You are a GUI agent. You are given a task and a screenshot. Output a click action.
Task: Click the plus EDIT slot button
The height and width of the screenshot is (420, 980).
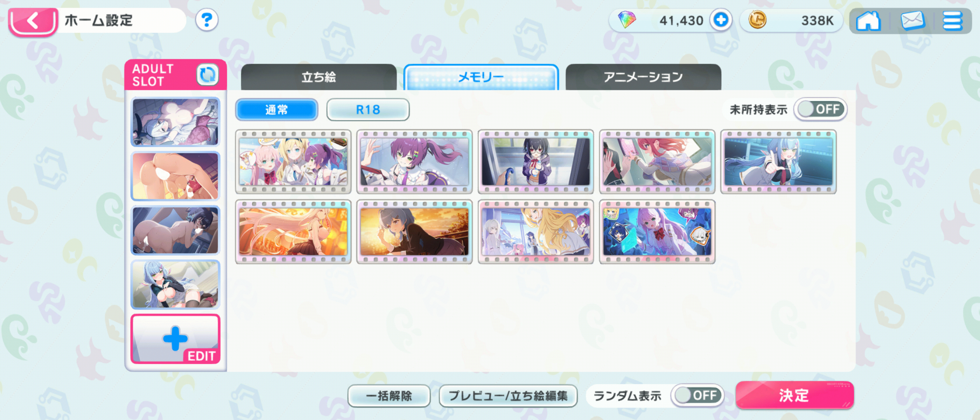175,339
